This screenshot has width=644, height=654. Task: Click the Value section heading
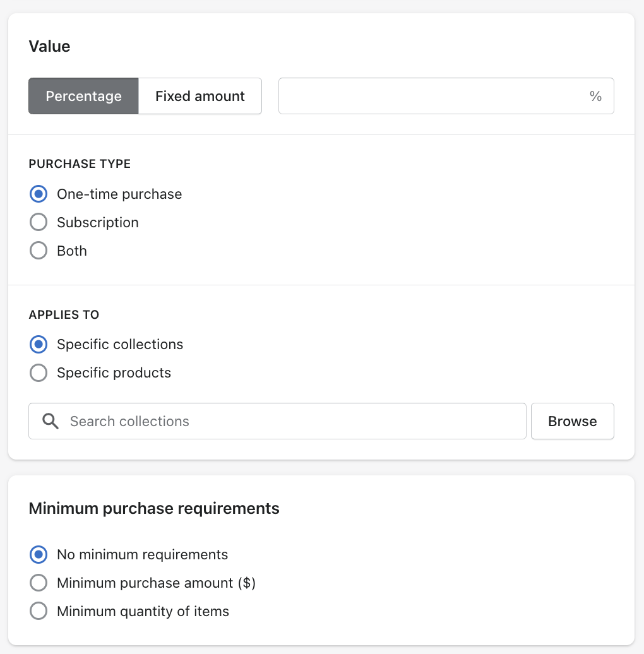tap(49, 47)
